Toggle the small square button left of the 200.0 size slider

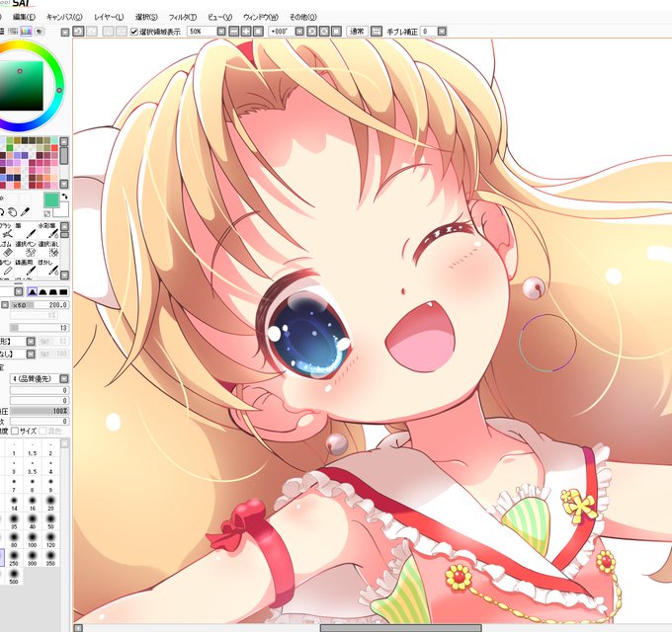(4, 305)
